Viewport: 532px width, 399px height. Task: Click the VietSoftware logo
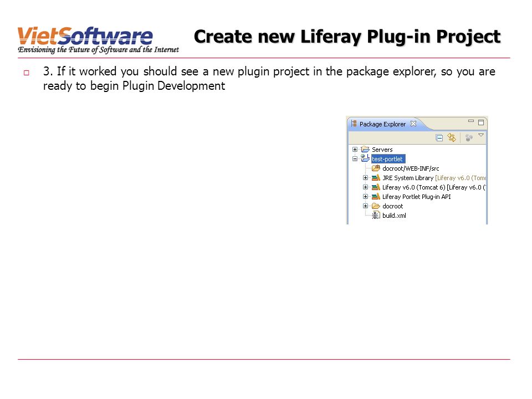[99, 40]
